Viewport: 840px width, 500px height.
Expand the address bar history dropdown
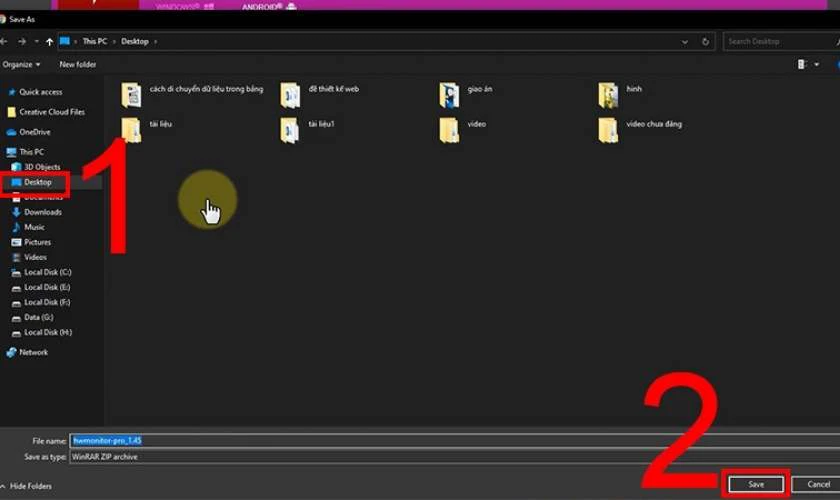685,42
